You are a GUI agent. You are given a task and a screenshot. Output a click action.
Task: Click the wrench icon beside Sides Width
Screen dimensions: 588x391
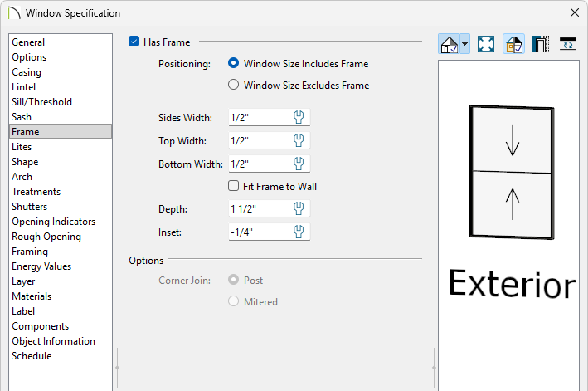[x=299, y=117]
